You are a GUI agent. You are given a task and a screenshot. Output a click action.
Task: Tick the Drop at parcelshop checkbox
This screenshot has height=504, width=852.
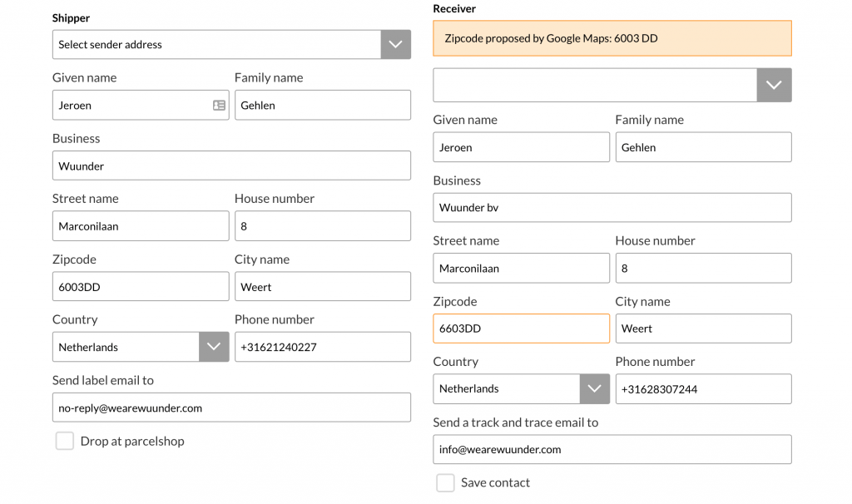tap(65, 441)
